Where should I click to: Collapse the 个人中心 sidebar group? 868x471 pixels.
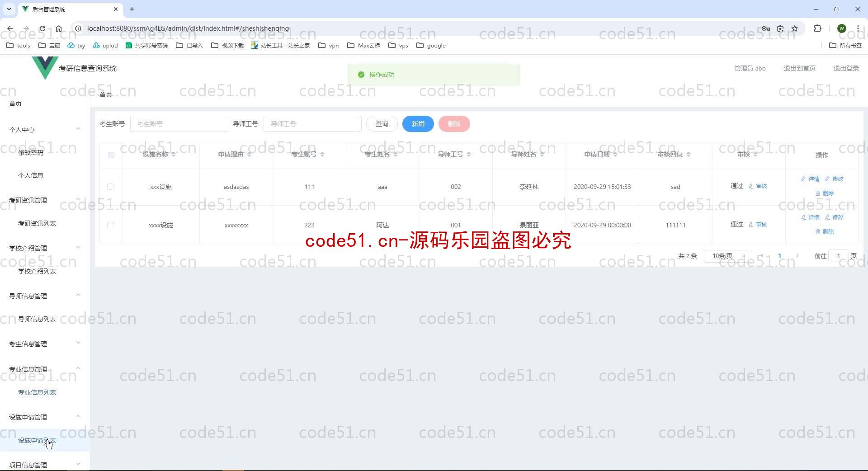45,130
